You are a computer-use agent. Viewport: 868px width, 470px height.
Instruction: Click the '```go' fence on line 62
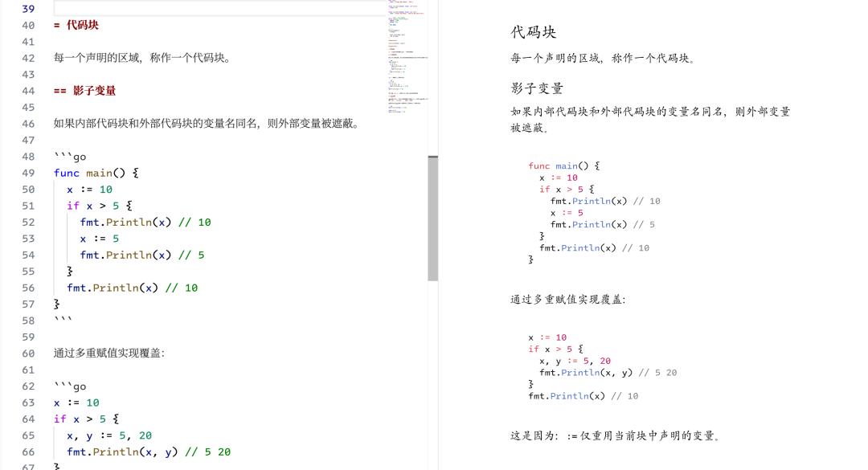coord(70,386)
